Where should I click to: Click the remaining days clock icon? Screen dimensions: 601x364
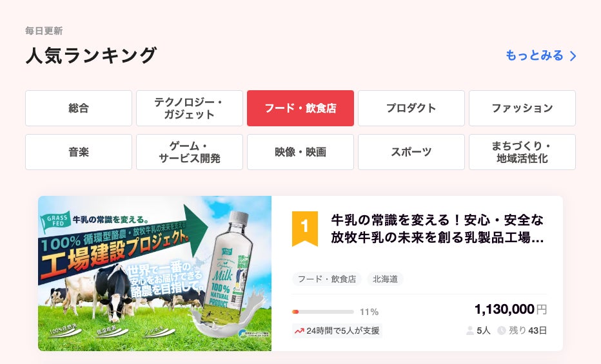[501, 330]
